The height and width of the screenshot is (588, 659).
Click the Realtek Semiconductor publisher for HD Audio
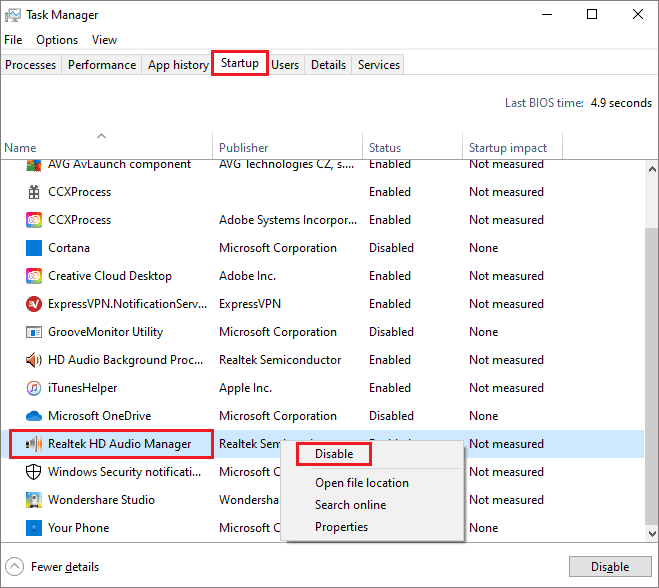pos(280,360)
